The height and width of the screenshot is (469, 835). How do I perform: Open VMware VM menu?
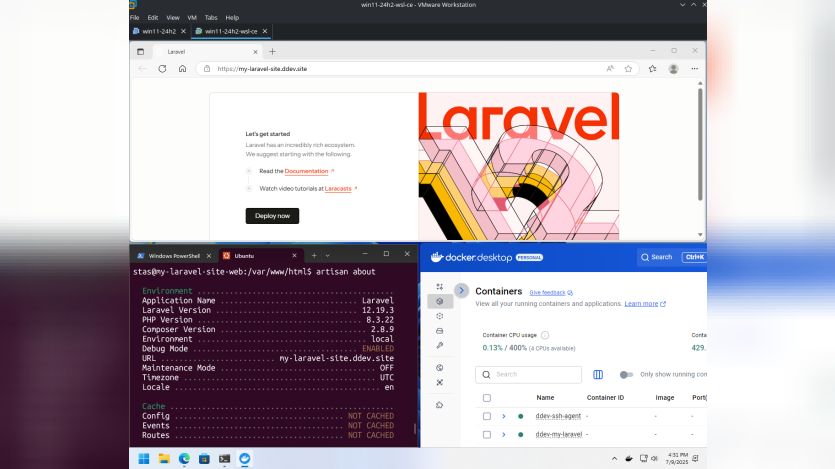[x=192, y=18]
